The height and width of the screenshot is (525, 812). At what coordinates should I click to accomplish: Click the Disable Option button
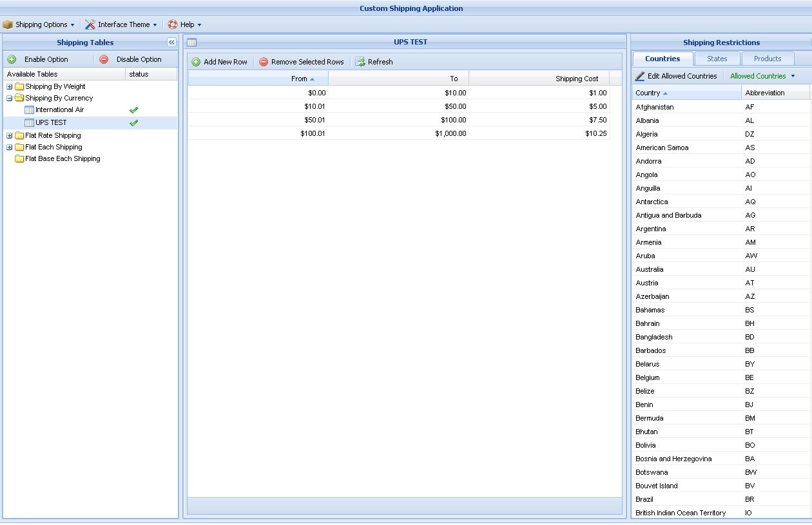(131, 59)
